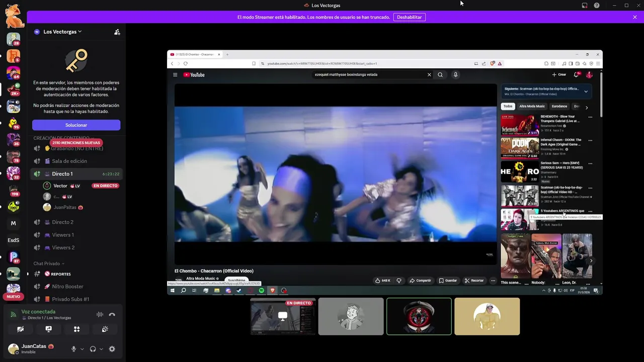
Task: Open the soundboard button
Action: 105,329
